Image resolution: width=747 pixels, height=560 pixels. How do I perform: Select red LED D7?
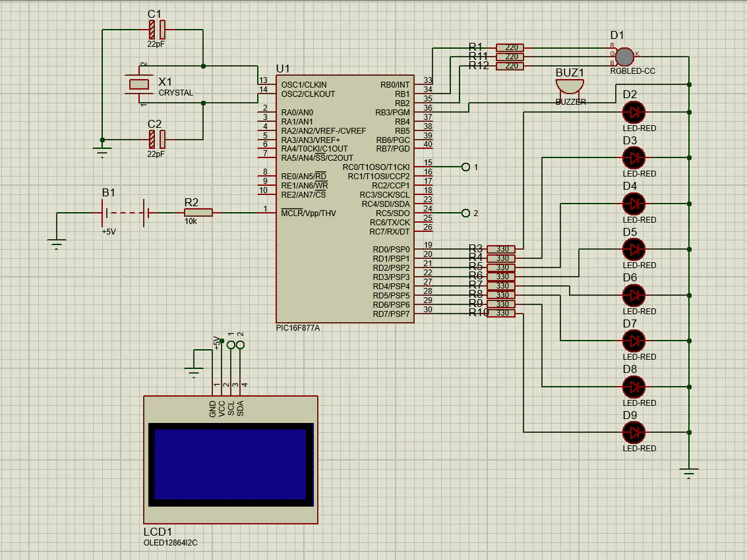pos(634,341)
